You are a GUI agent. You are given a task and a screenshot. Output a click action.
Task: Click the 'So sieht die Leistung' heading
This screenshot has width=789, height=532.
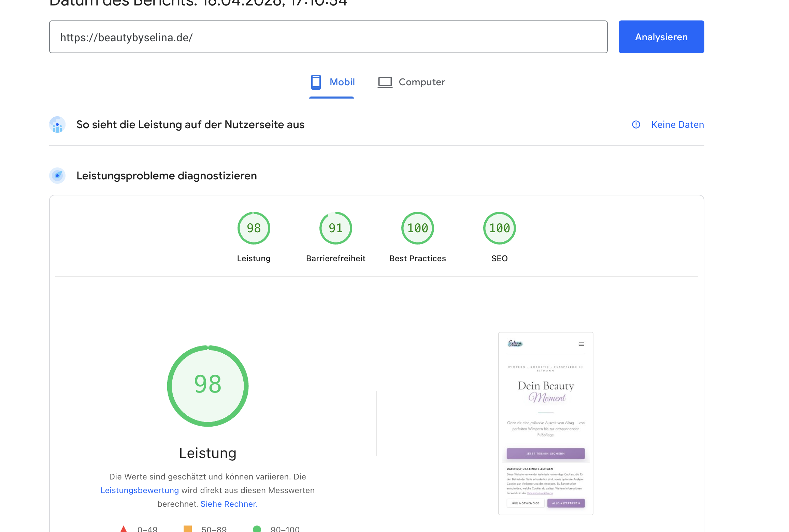190,124
